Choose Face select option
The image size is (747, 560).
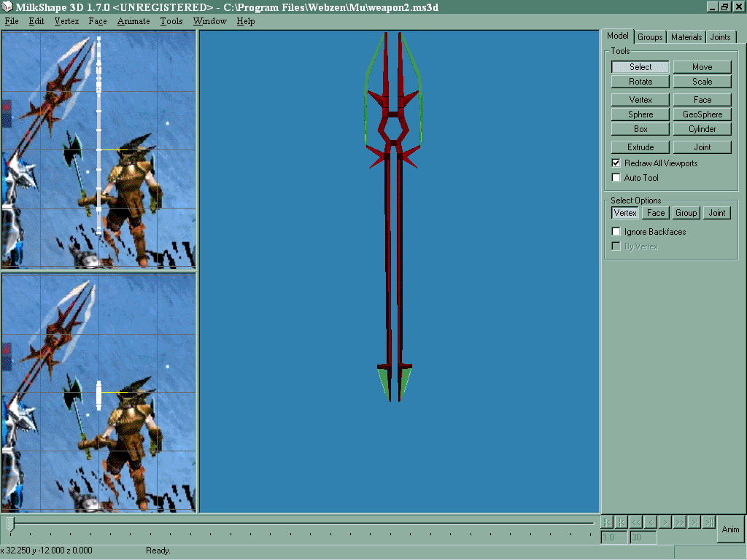656,213
